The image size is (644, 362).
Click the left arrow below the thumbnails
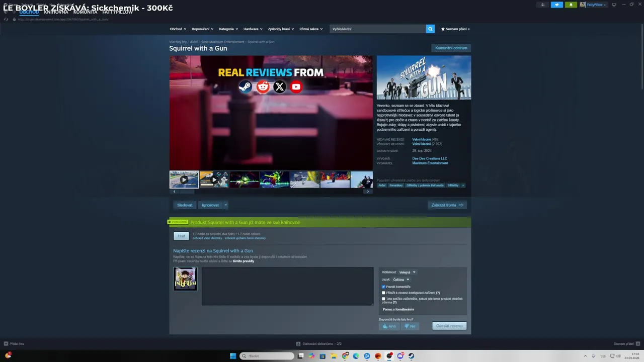coord(174,192)
